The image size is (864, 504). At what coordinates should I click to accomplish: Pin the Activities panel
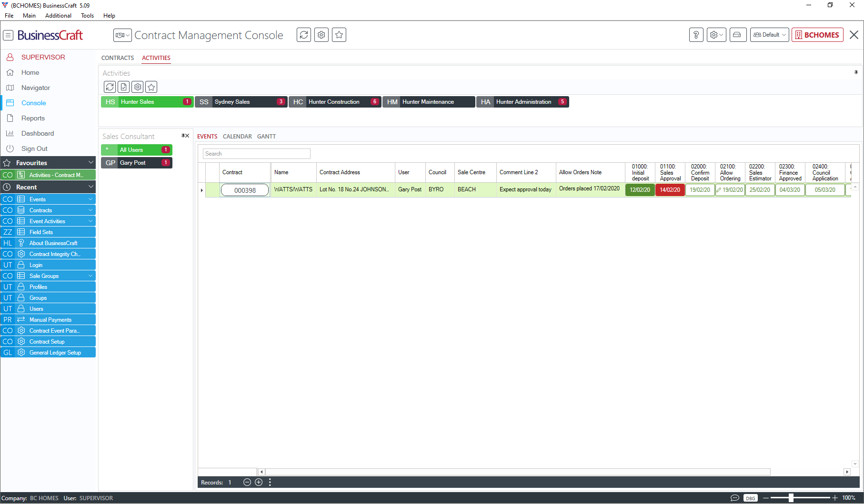tap(856, 72)
